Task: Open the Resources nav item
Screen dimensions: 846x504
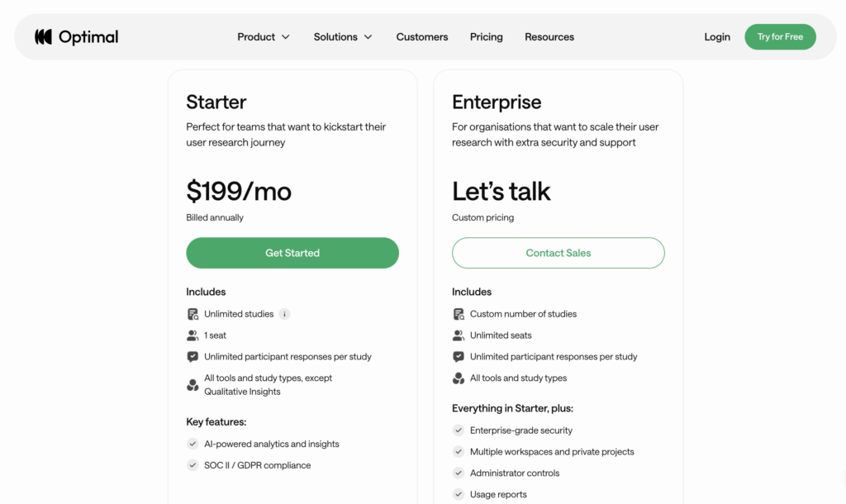Action: (549, 37)
